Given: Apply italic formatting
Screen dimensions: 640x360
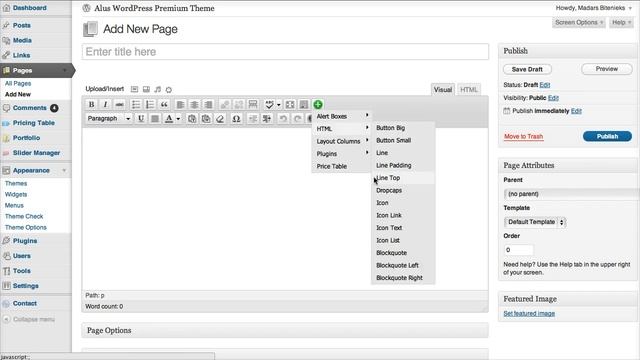Looking at the screenshot, I should click(105, 104).
